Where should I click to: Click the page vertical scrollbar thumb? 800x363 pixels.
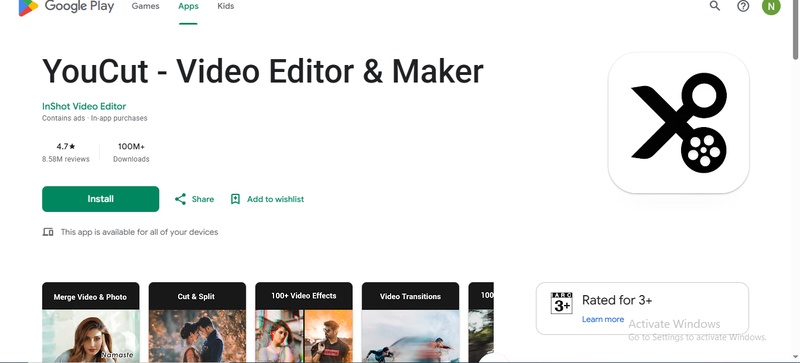pyautogui.click(x=796, y=30)
